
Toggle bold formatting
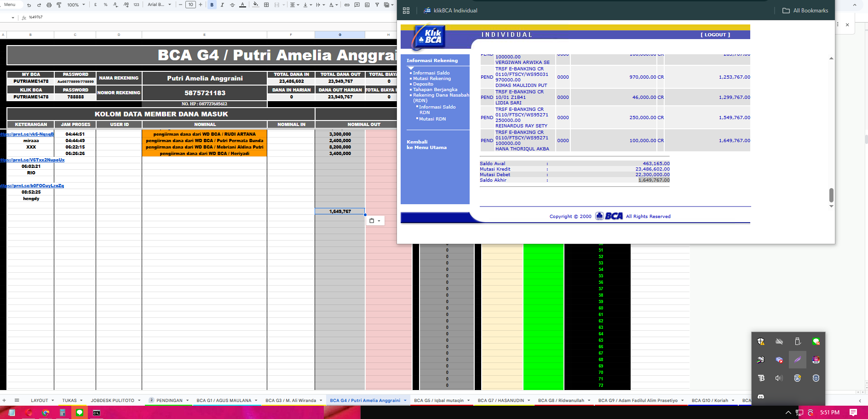pyautogui.click(x=212, y=5)
